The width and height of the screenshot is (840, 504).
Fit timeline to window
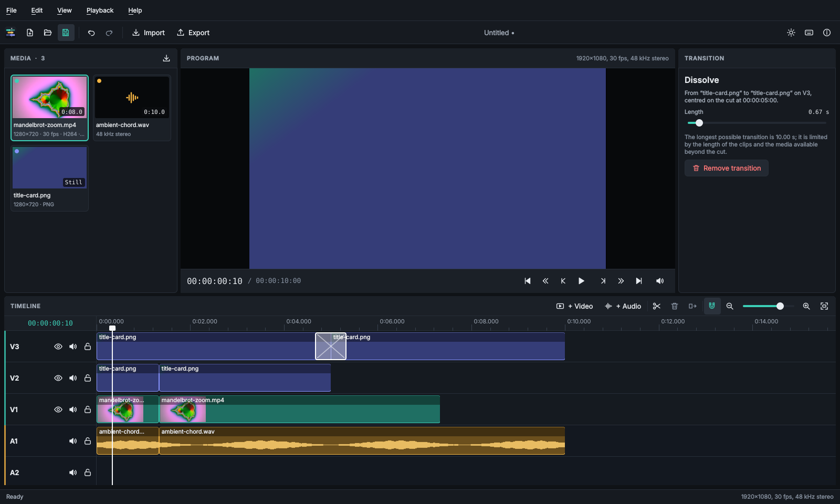point(824,306)
